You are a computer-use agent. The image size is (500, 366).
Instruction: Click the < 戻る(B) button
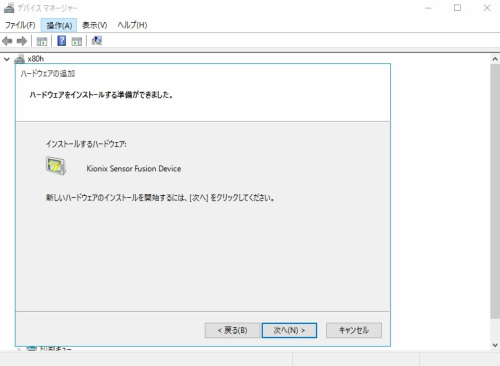coord(232,330)
